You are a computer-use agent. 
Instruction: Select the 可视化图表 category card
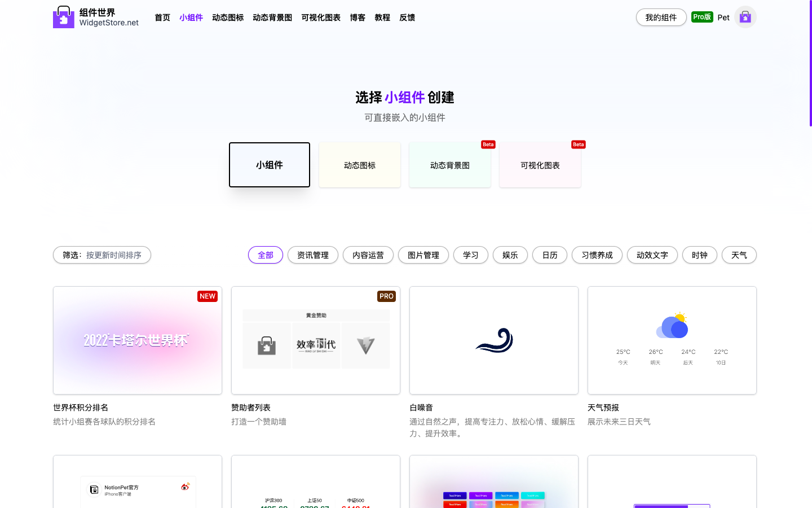coord(540,165)
